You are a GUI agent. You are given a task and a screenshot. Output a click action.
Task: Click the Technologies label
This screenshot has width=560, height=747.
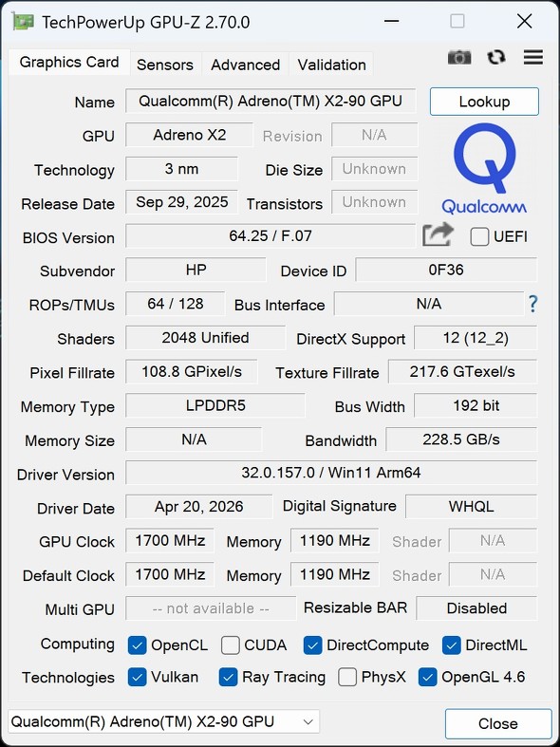(68, 678)
